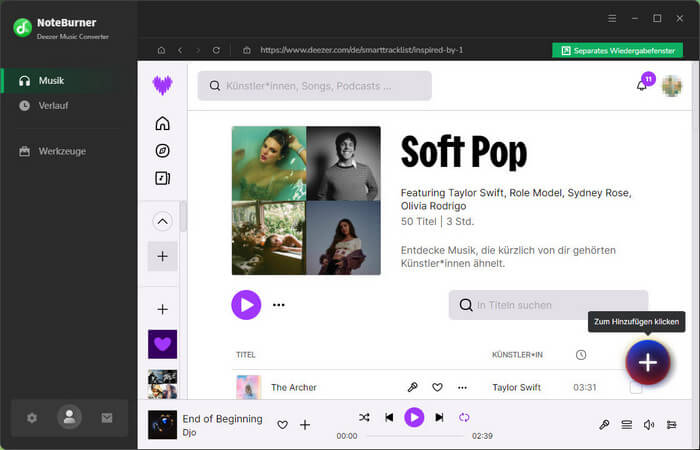Viewport: 700px width, 450px height.
Task: Show lyrics for The Archer
Action: coord(412,387)
